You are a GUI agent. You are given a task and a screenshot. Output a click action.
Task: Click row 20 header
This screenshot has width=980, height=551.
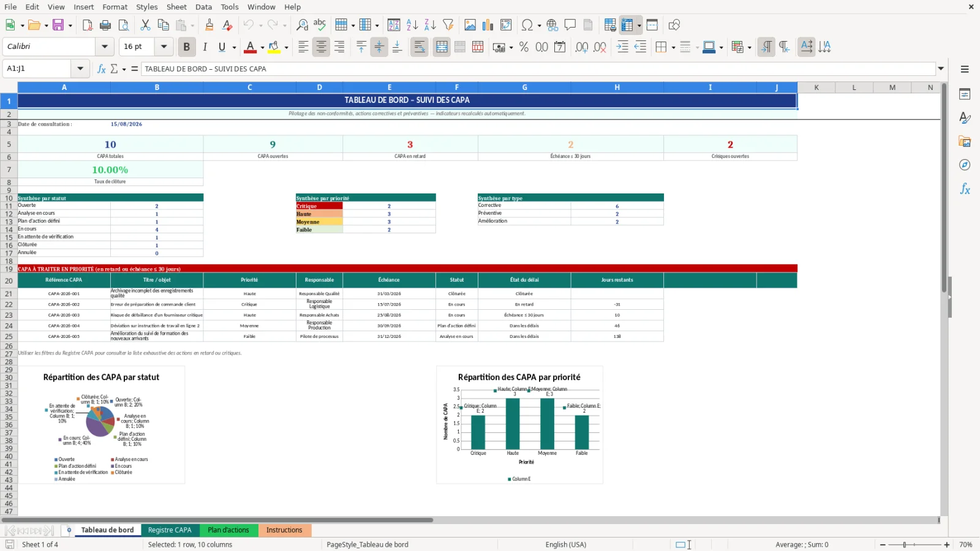(x=9, y=281)
